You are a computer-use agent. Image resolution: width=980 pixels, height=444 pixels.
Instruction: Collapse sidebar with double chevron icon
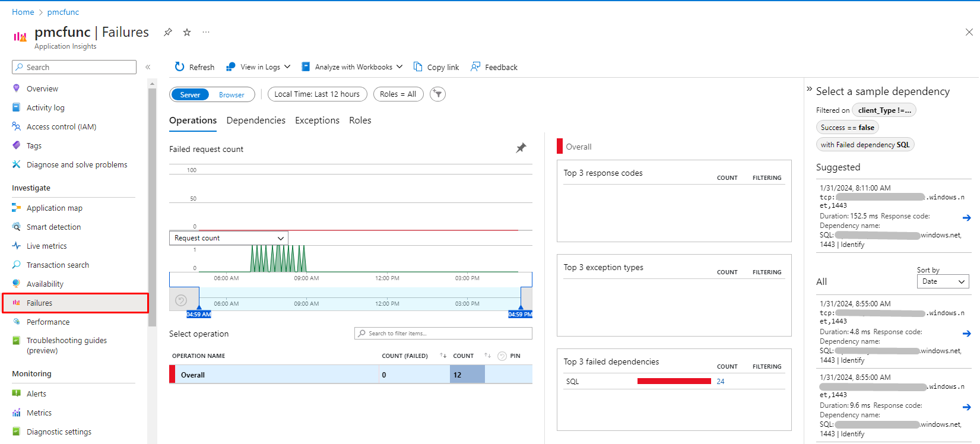pyautogui.click(x=148, y=67)
